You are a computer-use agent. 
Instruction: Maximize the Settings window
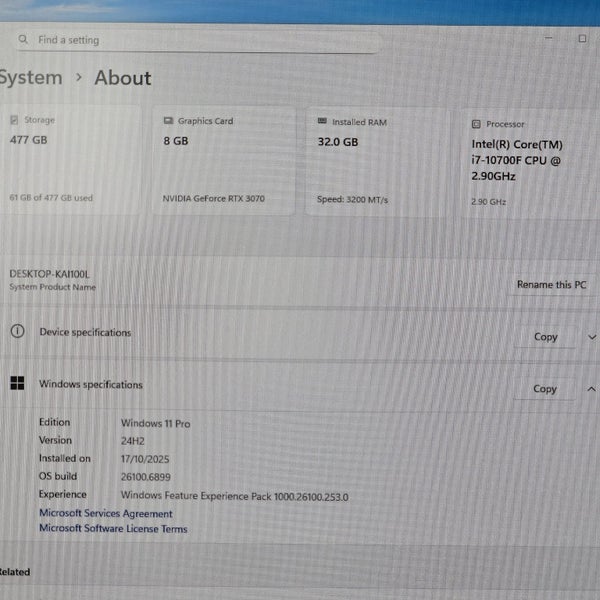tap(582, 38)
